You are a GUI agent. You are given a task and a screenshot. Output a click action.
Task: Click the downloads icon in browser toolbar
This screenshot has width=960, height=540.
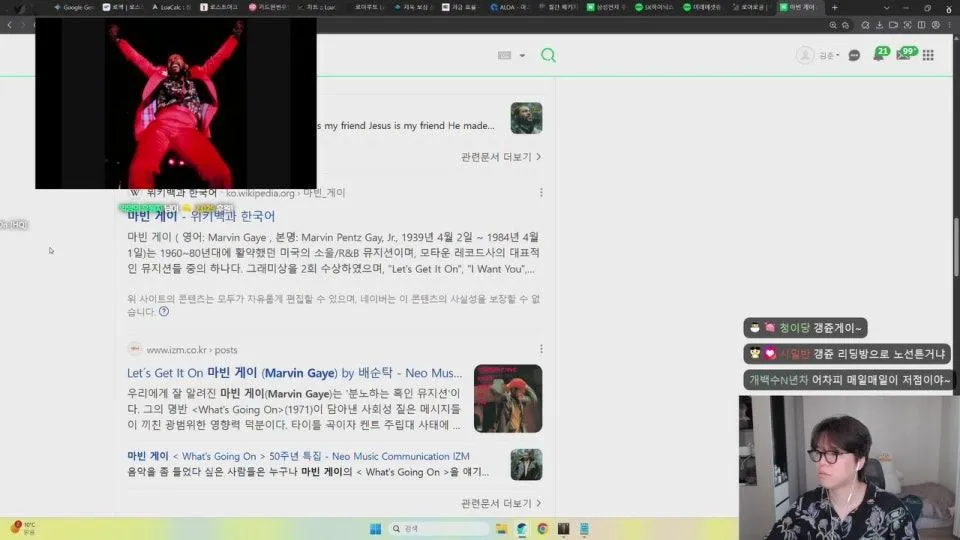coord(879,25)
